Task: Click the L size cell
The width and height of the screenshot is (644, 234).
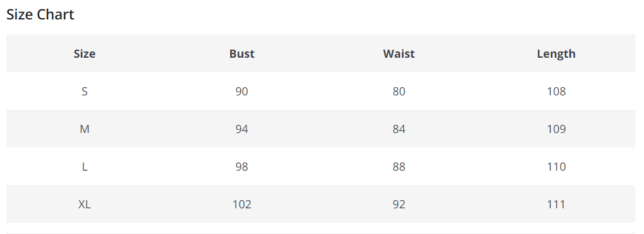Action: tap(85, 166)
